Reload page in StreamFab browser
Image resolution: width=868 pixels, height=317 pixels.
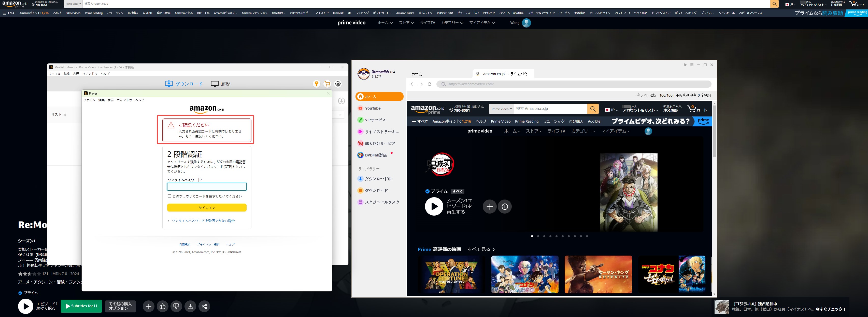[430, 84]
